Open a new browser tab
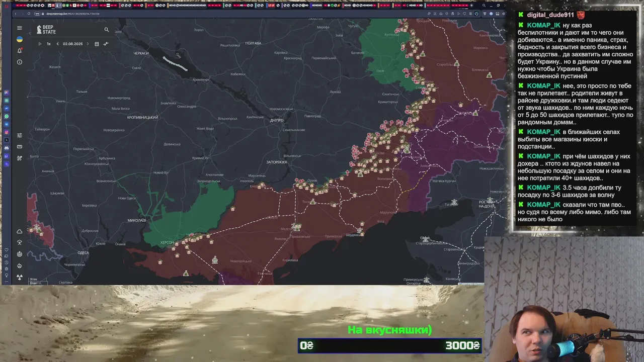Viewport: 644px width, 362px height. click(x=471, y=6)
